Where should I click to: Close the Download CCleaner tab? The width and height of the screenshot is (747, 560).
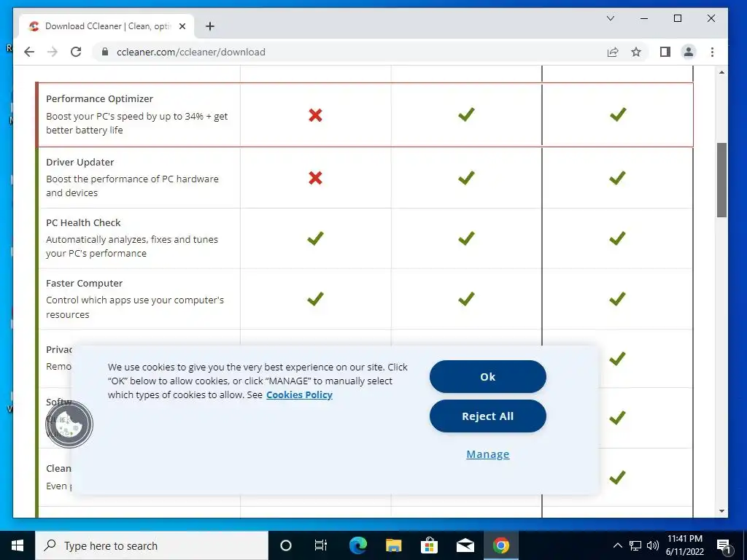[x=182, y=26]
